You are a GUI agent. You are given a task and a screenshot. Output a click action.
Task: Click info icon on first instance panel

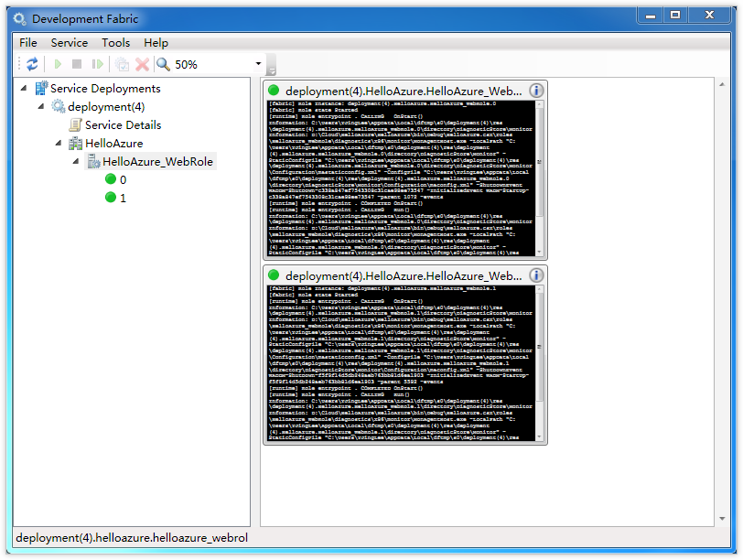536,91
